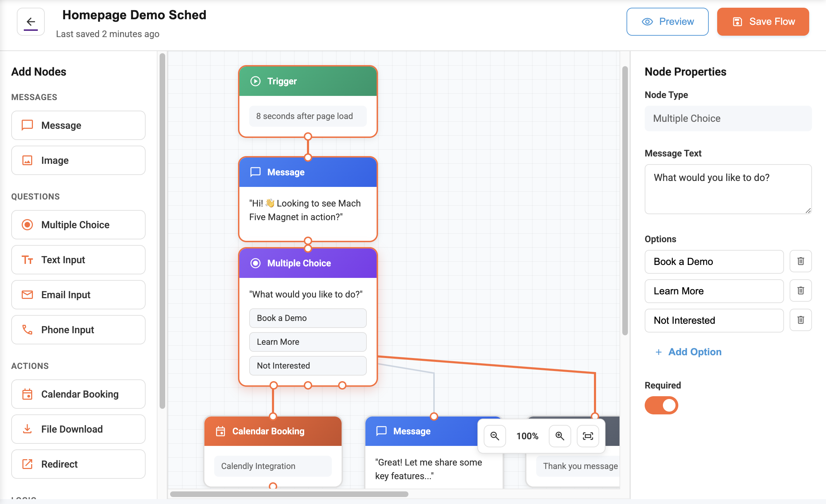The image size is (826, 504).
Task: Fit the flow to screen
Action: 588,436
